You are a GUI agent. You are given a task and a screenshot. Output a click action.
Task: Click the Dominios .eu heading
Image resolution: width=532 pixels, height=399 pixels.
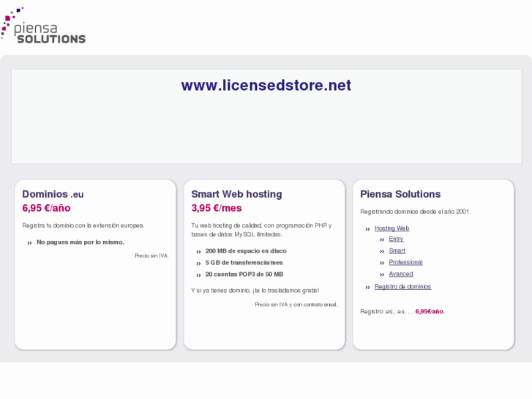click(53, 194)
